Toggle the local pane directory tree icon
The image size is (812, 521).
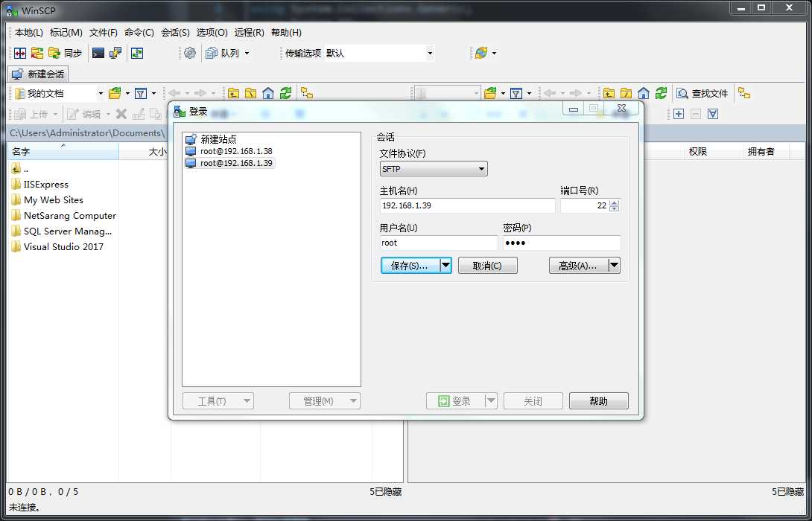307,93
